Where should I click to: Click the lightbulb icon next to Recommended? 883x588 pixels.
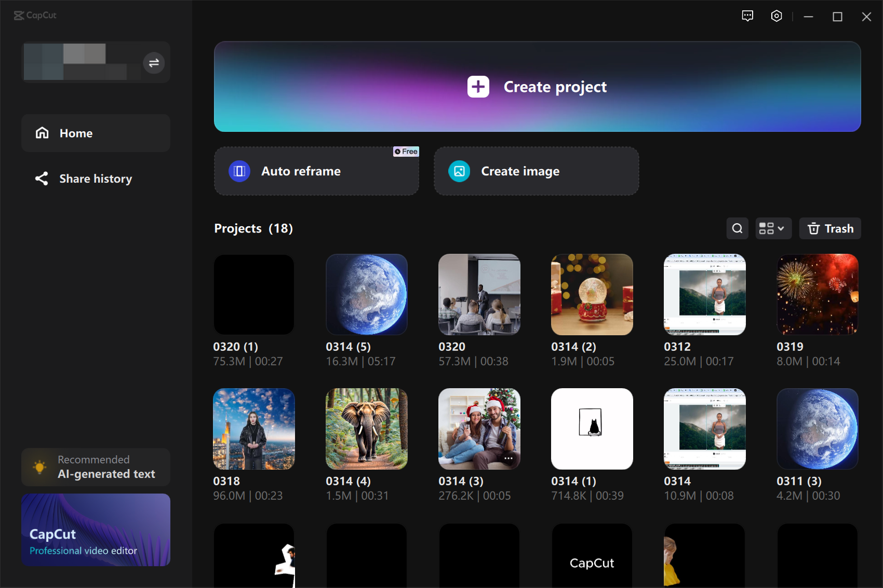[x=40, y=467]
